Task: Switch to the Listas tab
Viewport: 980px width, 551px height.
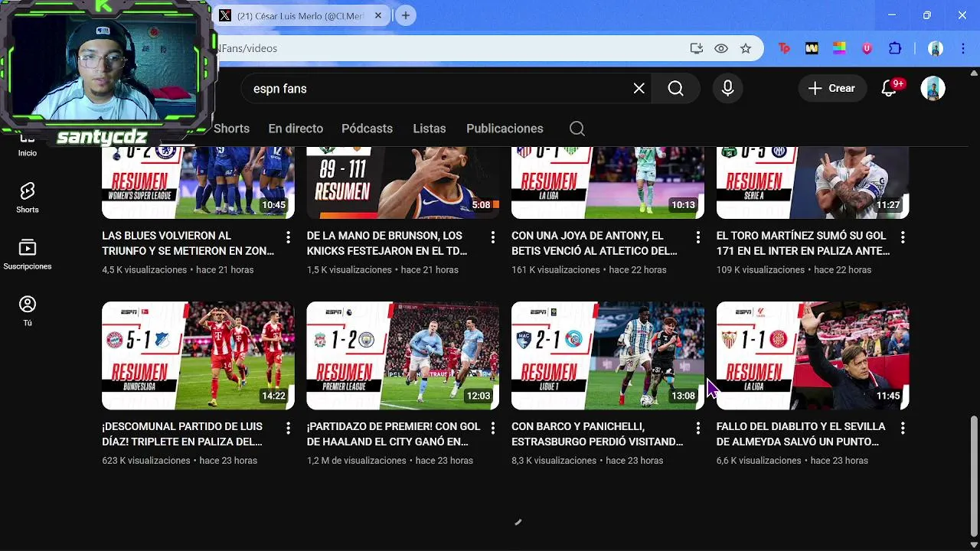Action: point(430,129)
